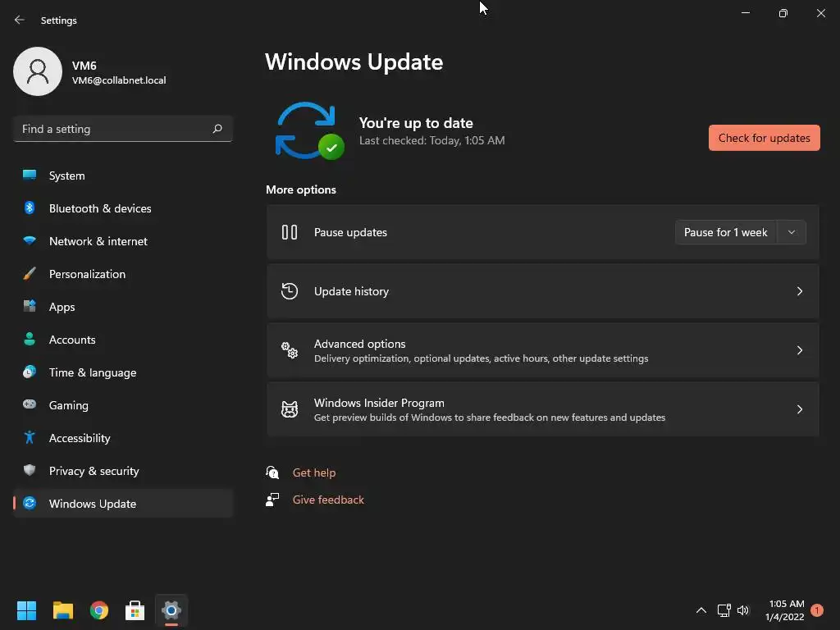The height and width of the screenshot is (630, 840).
Task: Click the Accessibility figure icon
Action: (30, 438)
